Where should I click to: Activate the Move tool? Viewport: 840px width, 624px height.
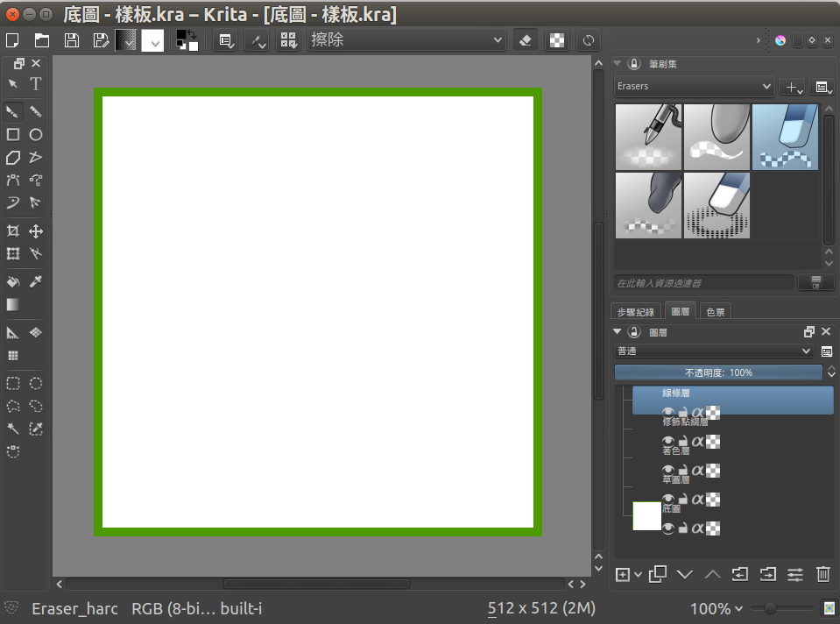(36, 231)
